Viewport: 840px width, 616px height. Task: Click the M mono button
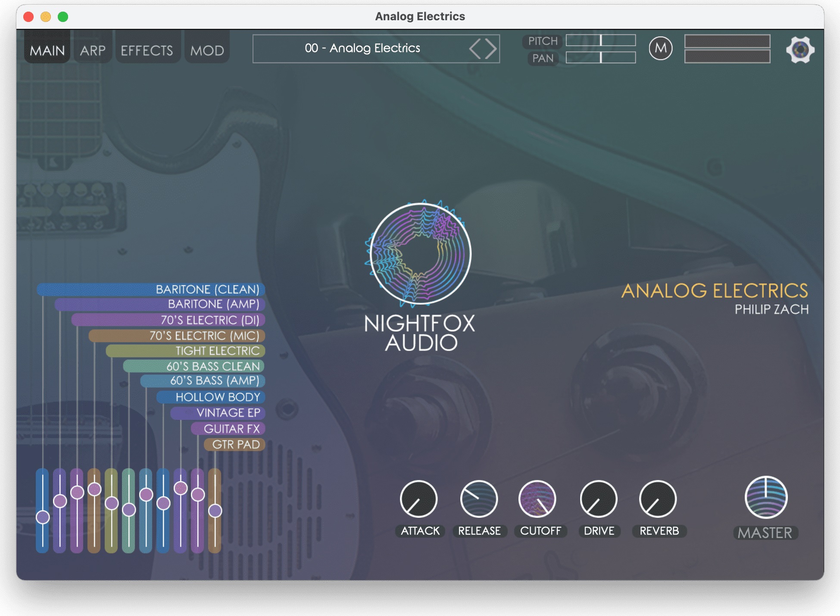pyautogui.click(x=660, y=48)
